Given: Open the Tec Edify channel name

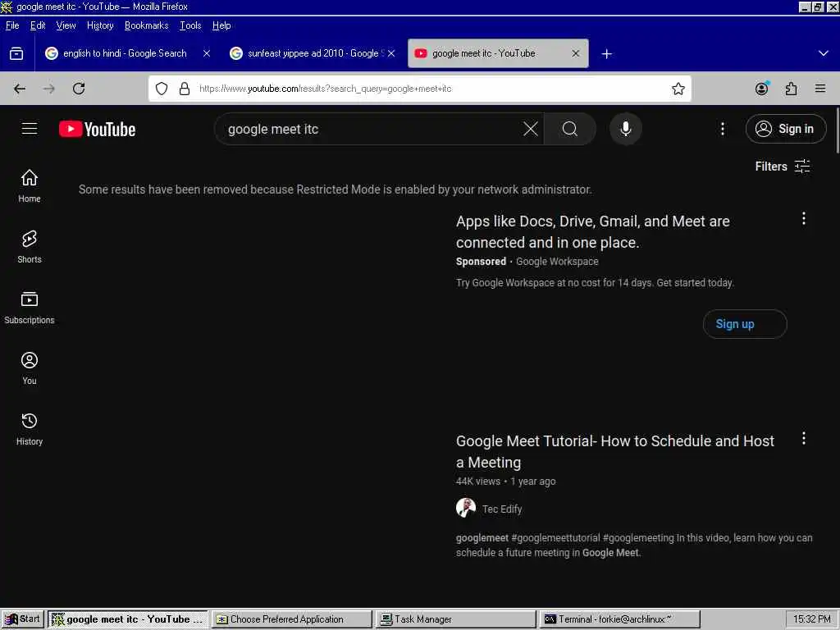Looking at the screenshot, I should [502, 509].
